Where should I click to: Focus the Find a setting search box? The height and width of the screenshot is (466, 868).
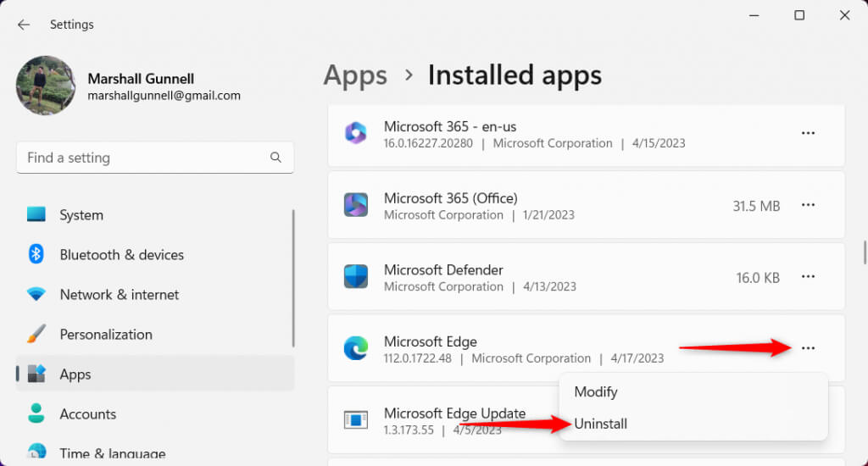point(144,158)
